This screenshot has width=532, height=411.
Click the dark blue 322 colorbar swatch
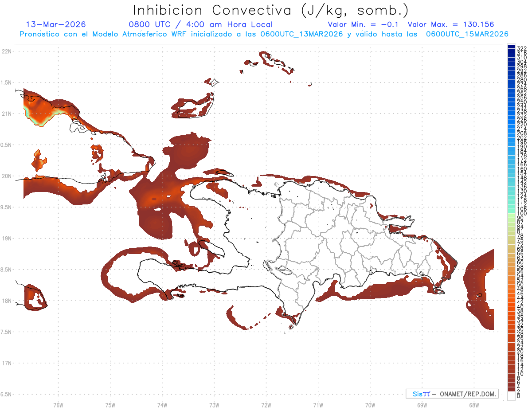tap(511, 47)
